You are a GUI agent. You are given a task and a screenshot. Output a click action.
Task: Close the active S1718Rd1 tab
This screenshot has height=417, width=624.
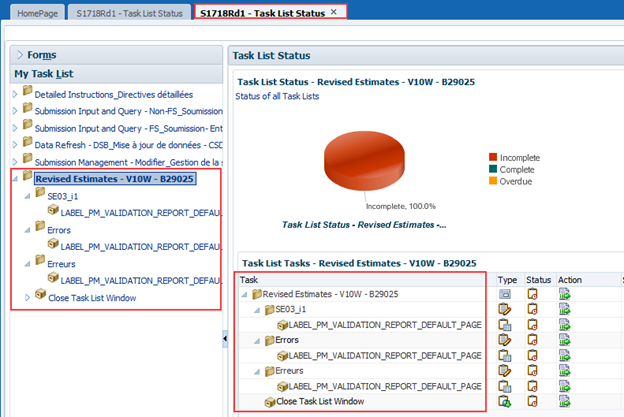click(x=333, y=12)
